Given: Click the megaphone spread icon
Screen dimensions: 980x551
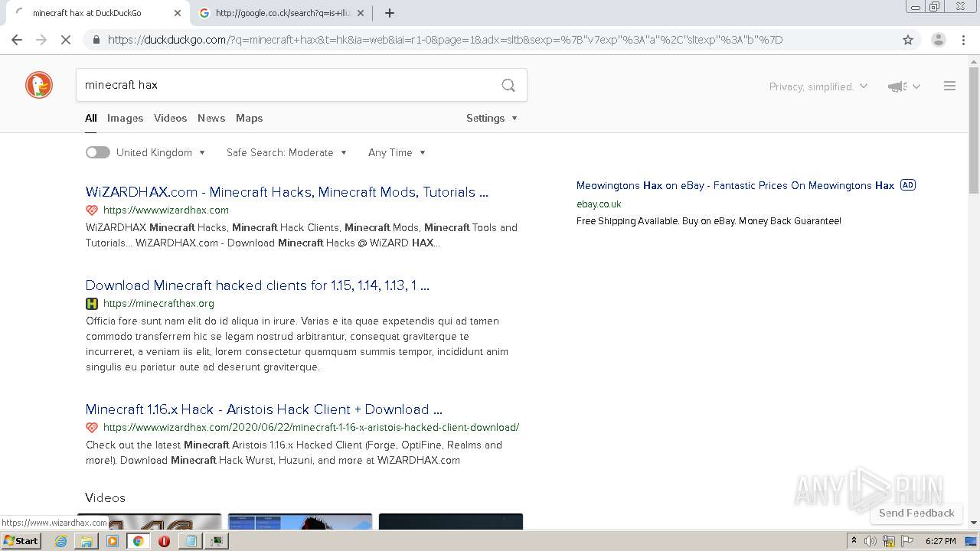Looking at the screenshot, I should point(897,86).
